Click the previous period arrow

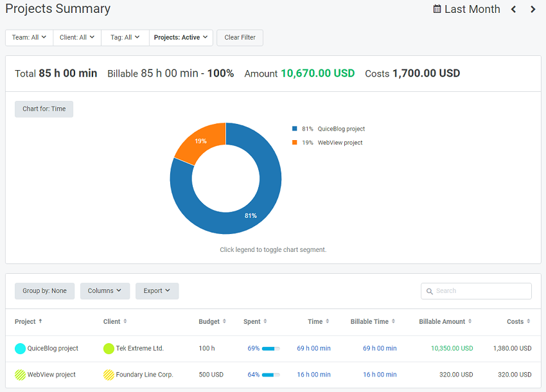point(513,10)
